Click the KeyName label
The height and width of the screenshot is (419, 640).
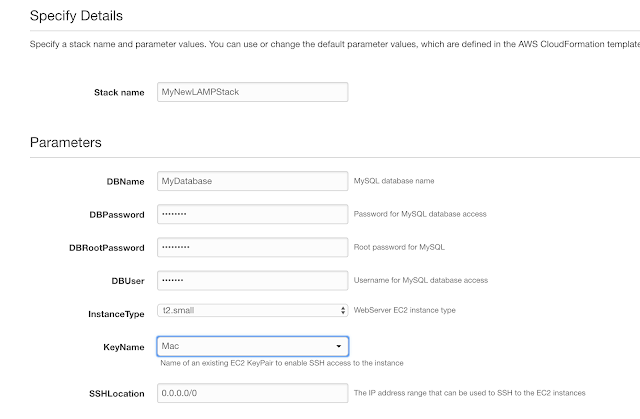point(124,347)
